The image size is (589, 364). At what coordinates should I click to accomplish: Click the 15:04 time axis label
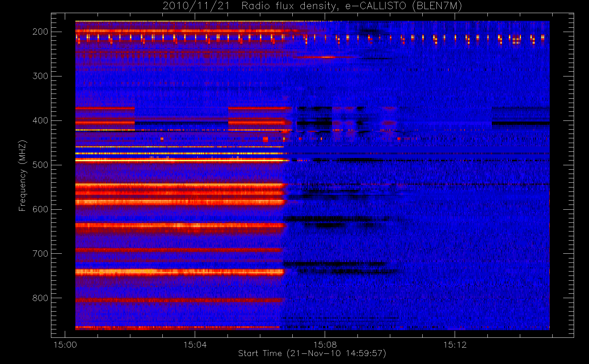pyautogui.click(x=195, y=345)
